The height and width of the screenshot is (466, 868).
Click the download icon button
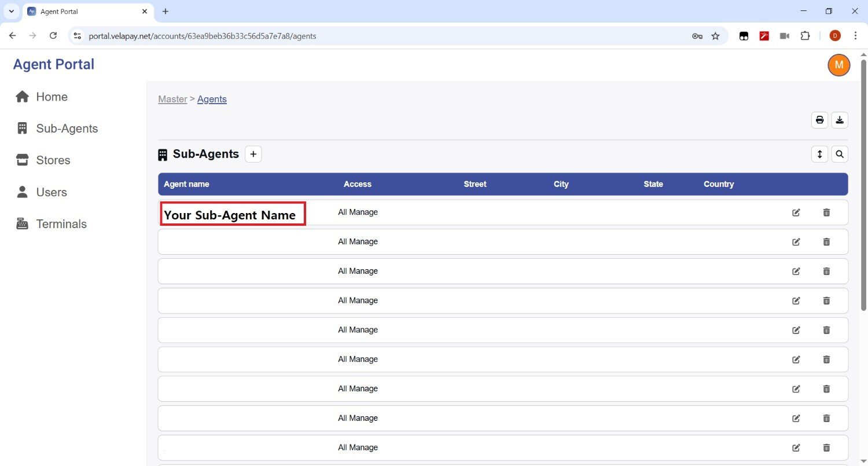tap(840, 120)
